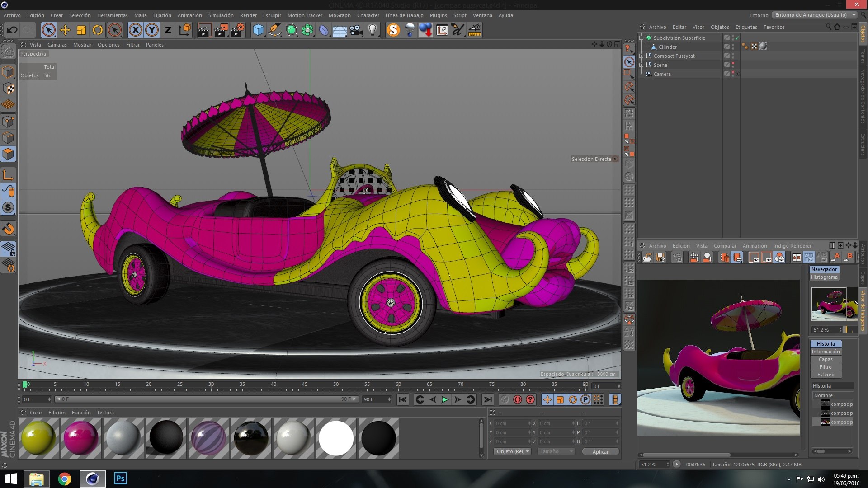The image size is (868, 488).
Task: Switch to Información tab
Action: (x=826, y=352)
